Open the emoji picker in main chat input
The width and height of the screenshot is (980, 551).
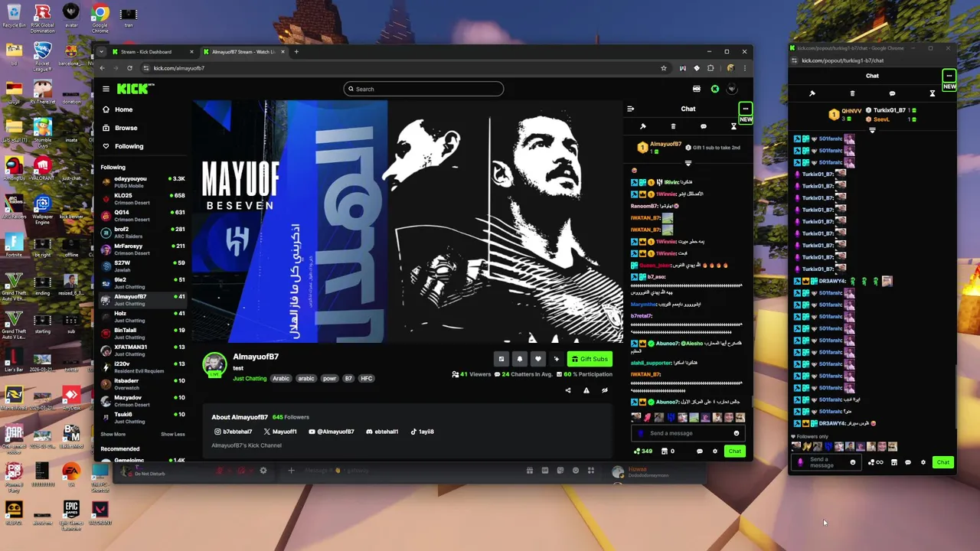737,433
